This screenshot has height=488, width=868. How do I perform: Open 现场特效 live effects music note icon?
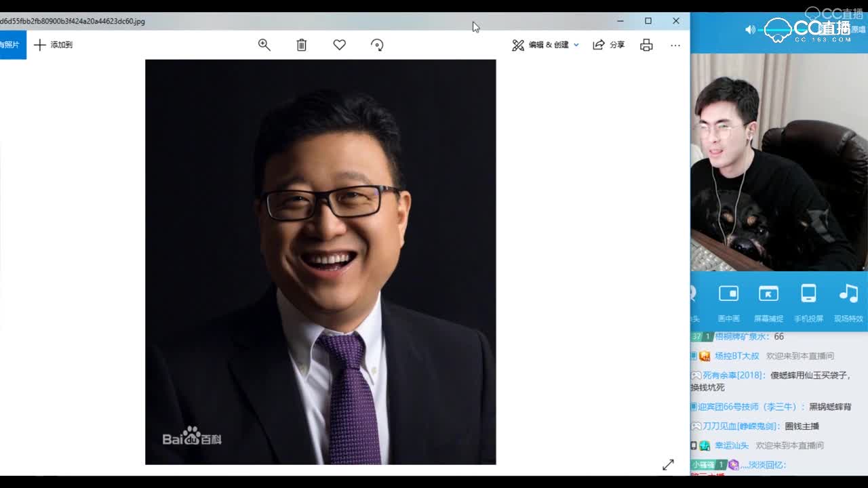pyautogui.click(x=847, y=298)
